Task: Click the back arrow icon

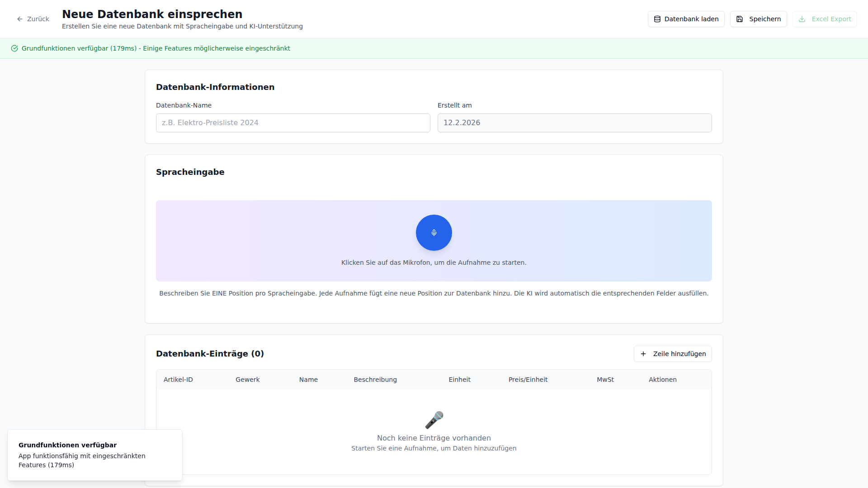Action: [20, 19]
